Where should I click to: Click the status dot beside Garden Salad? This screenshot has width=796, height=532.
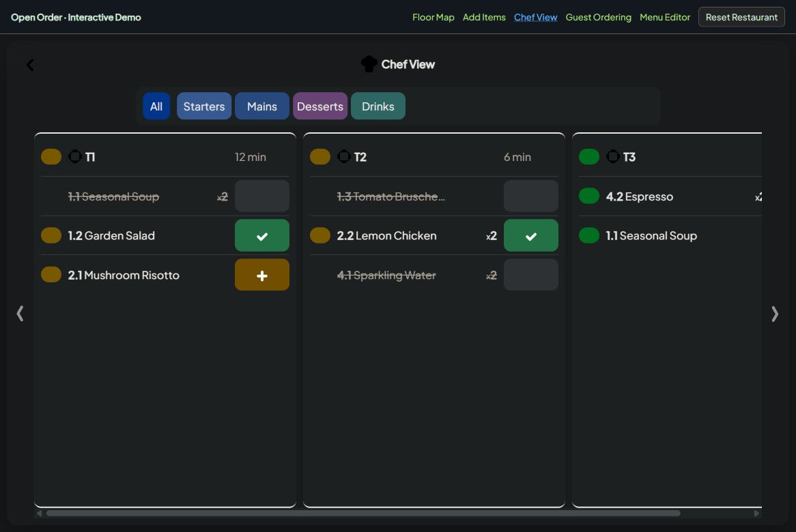click(x=51, y=235)
